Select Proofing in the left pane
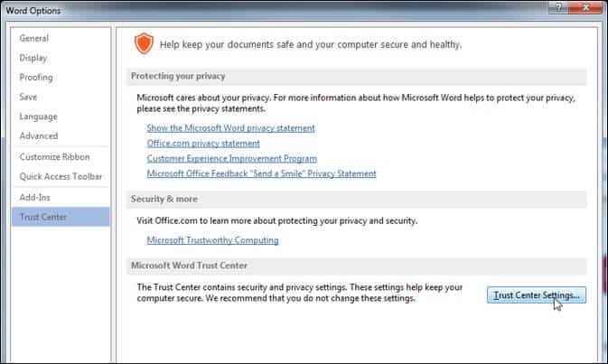The image size is (608, 364). (36, 78)
